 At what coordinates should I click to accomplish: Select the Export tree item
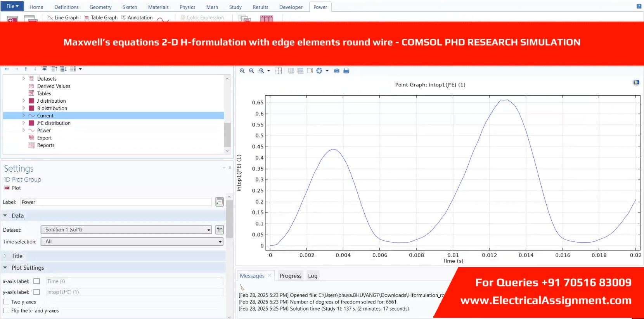44,138
